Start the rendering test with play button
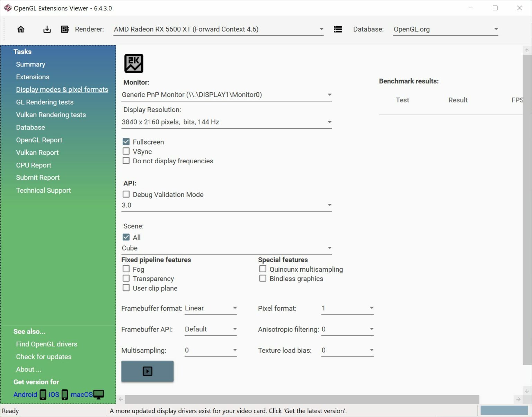 [147, 371]
